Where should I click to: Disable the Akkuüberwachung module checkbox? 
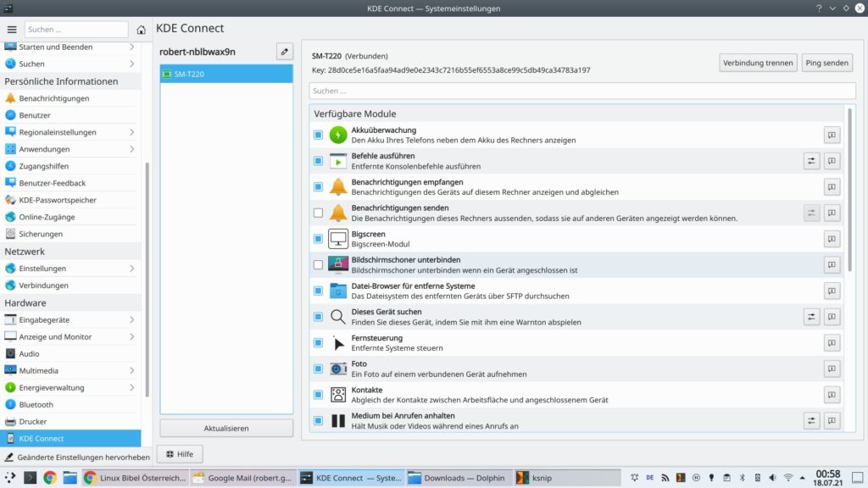tap(318, 135)
